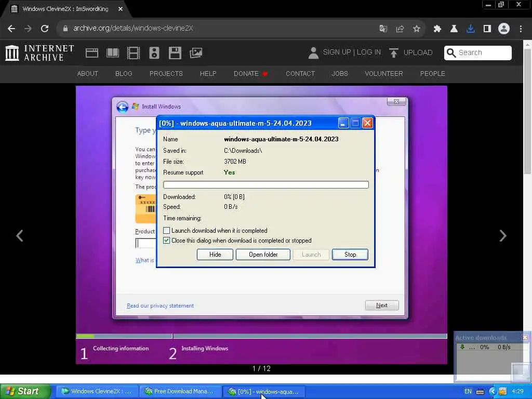Click the EN language indicator in tray
Viewport: 532px width, 399px height.
468,392
